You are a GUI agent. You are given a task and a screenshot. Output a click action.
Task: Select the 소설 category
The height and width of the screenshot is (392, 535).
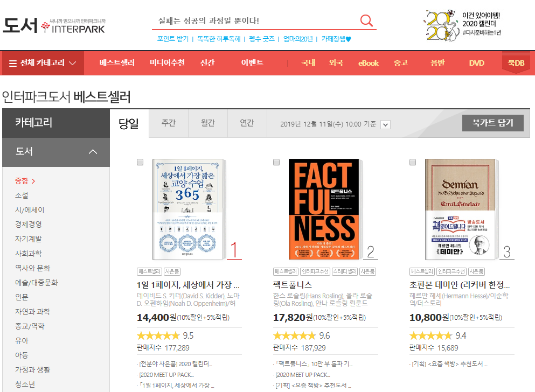point(22,195)
